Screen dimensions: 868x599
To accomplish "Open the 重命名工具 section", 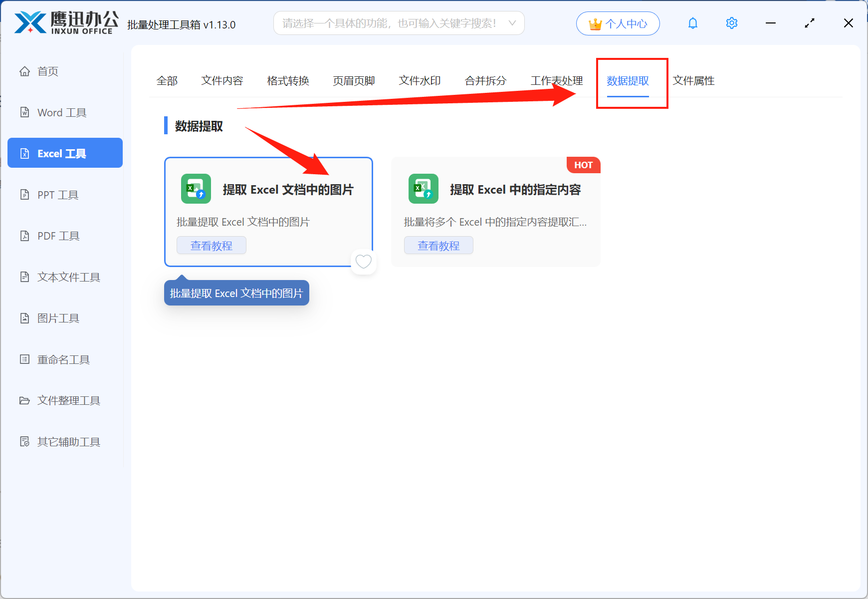I will (62, 359).
